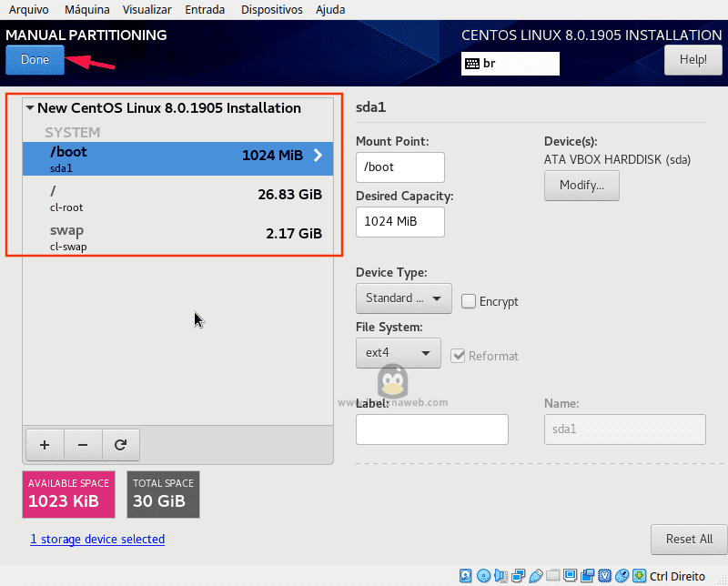Click the Mount Point input field
The width and height of the screenshot is (728, 586).
coord(400,167)
